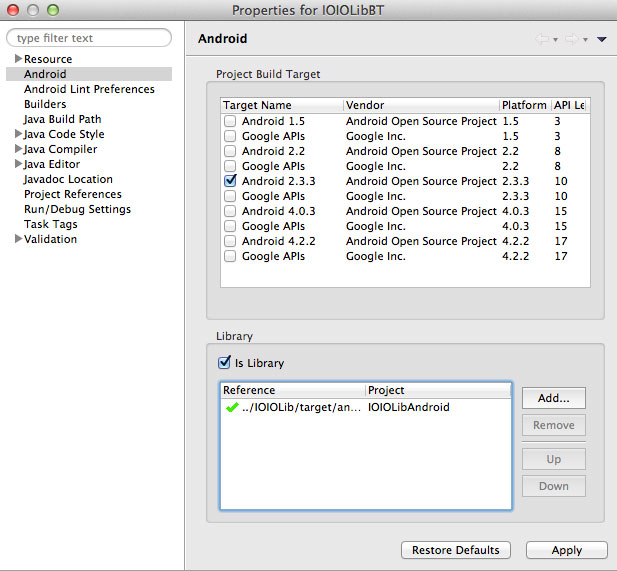Check the Google APIs 4.0.3 checkbox
Image resolution: width=617 pixels, height=571 pixels.
point(230,226)
